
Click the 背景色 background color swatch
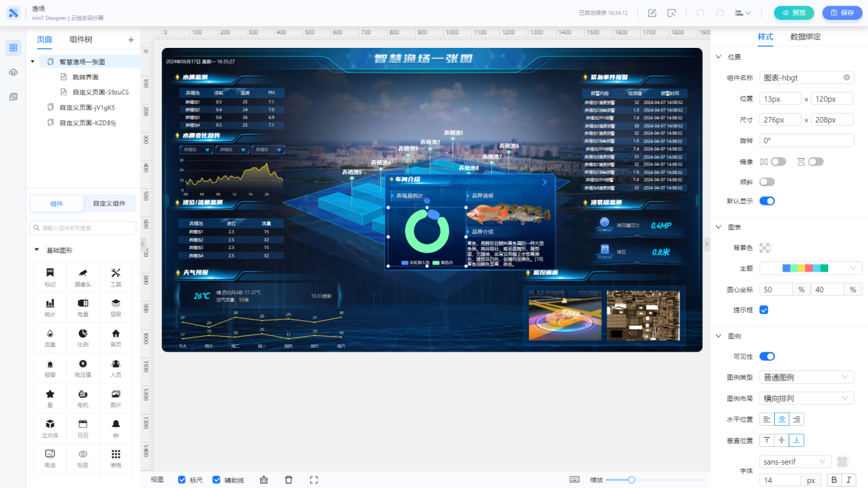pyautogui.click(x=765, y=248)
